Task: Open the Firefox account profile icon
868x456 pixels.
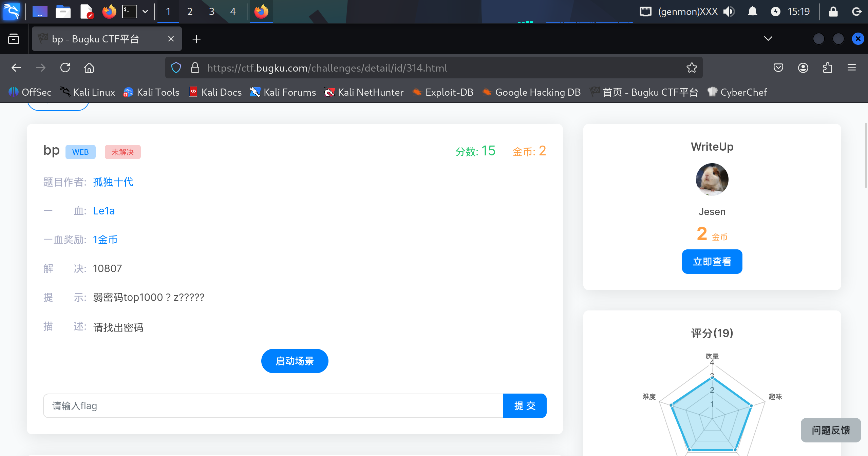Action: [x=803, y=68]
